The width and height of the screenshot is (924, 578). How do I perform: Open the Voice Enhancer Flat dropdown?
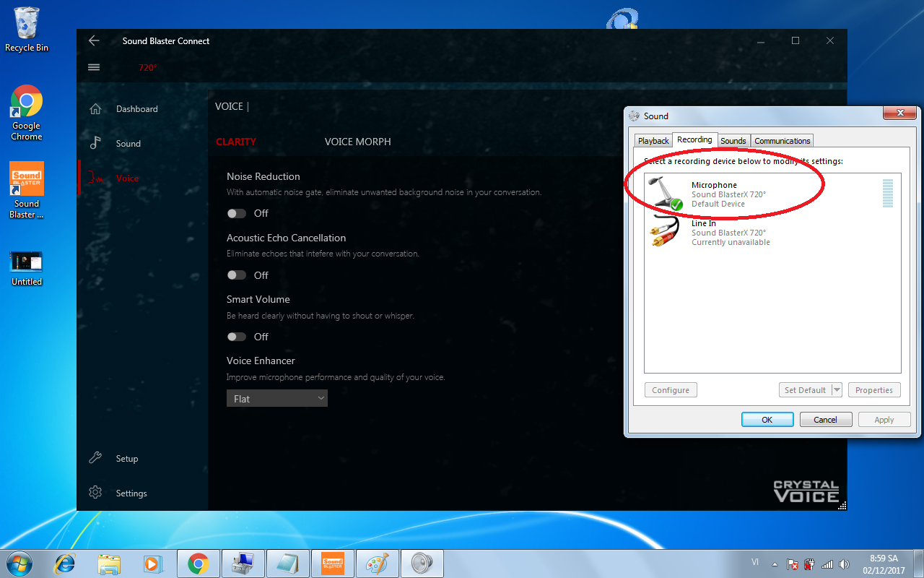tap(277, 398)
